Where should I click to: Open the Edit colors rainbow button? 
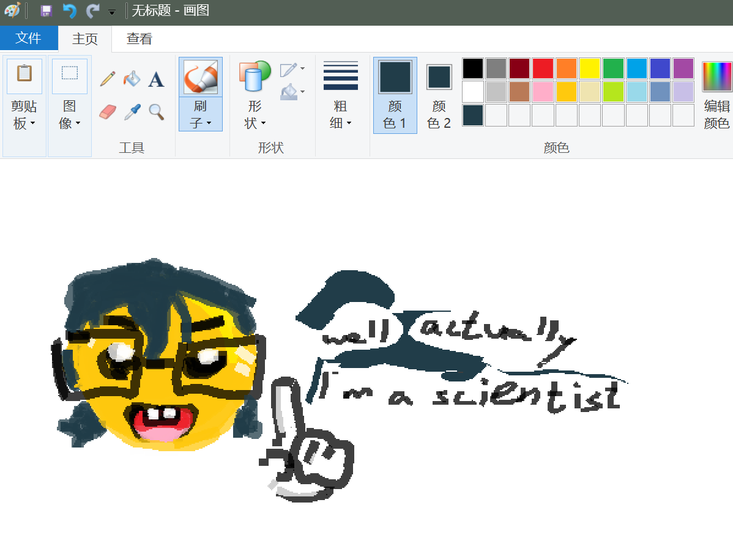717,76
